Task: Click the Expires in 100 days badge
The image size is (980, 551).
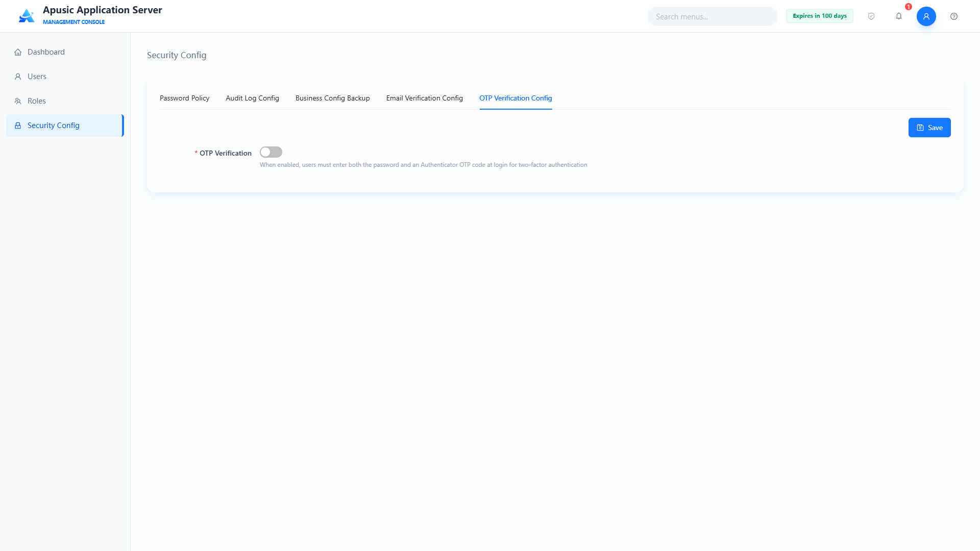Action: click(820, 16)
